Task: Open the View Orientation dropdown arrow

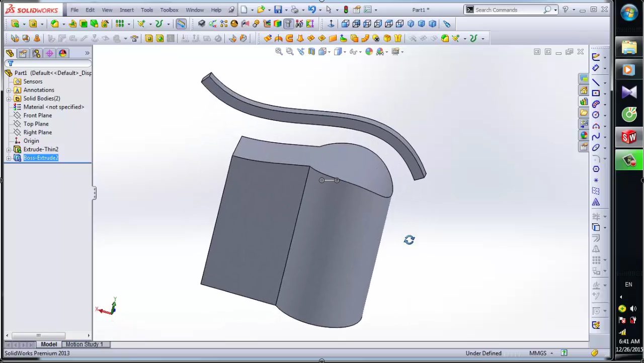Action: point(330,51)
